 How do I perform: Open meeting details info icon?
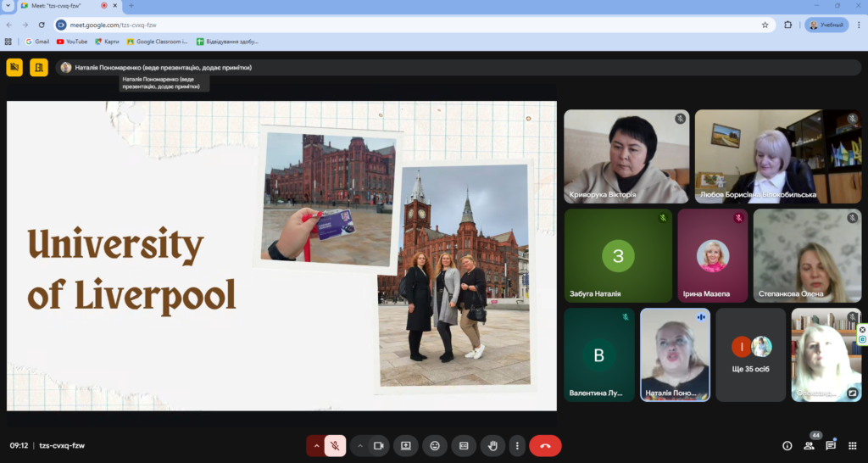(x=787, y=445)
